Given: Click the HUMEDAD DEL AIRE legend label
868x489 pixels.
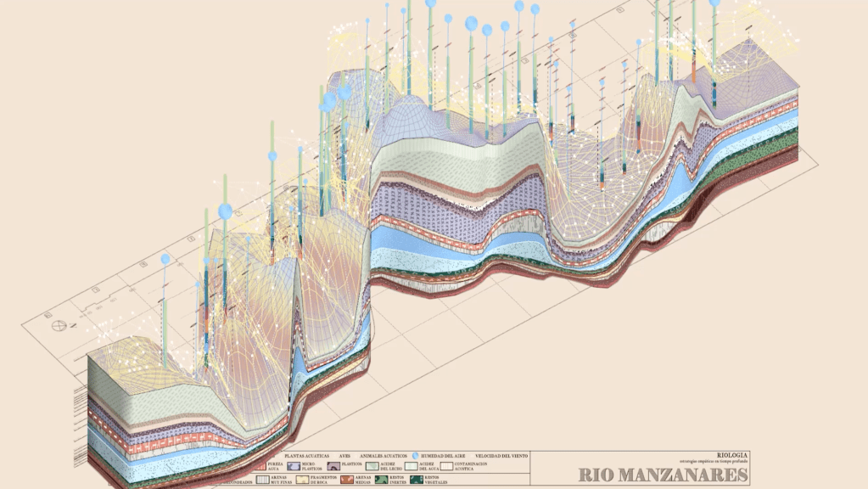Looking at the screenshot, I should coord(443,456).
